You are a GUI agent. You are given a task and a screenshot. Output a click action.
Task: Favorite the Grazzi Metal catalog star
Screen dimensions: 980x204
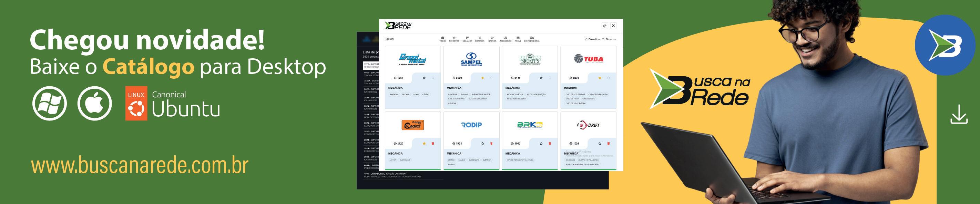424,78
